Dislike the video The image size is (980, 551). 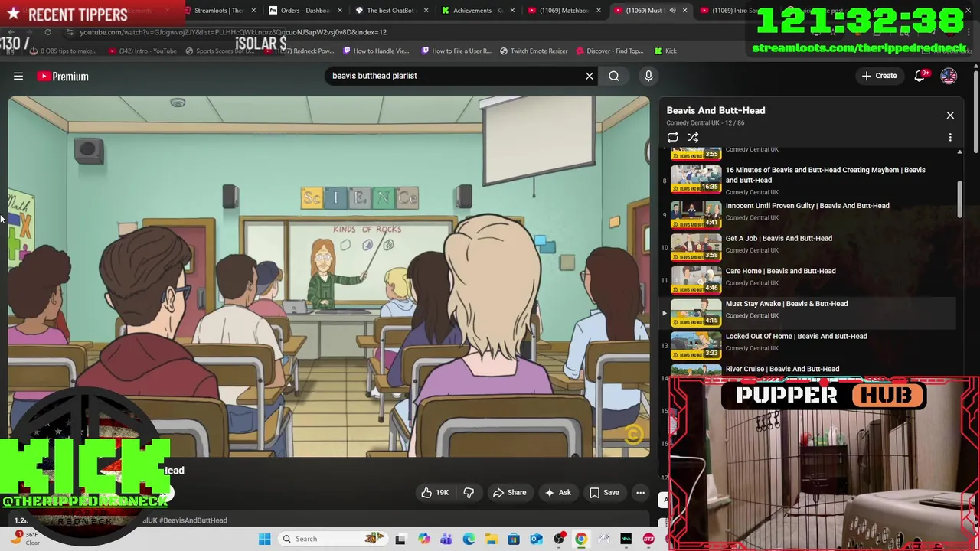[x=469, y=493]
